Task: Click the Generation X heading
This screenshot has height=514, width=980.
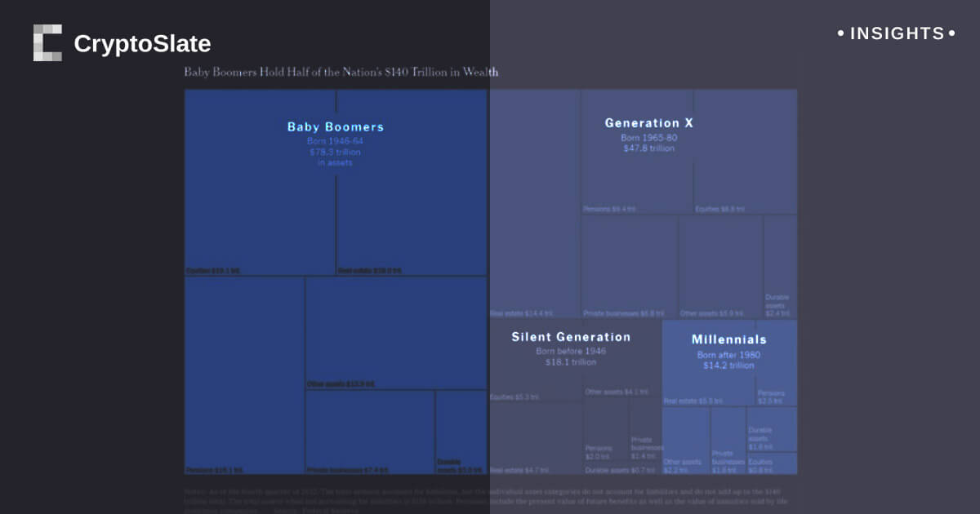Action: [x=648, y=123]
